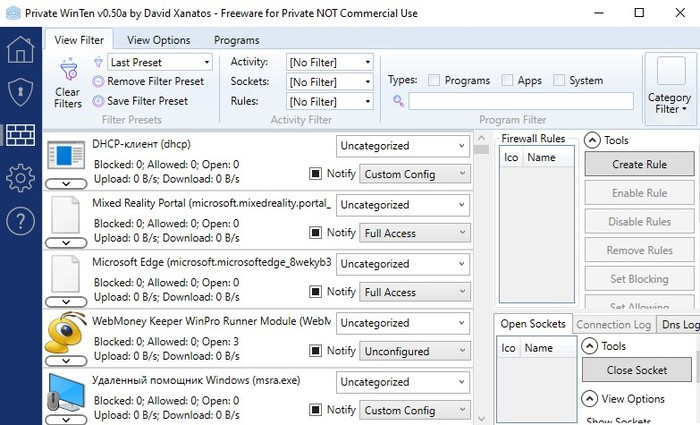Select the firewall brick wall icon
Viewport: 700px width, 425px height.
(20, 135)
